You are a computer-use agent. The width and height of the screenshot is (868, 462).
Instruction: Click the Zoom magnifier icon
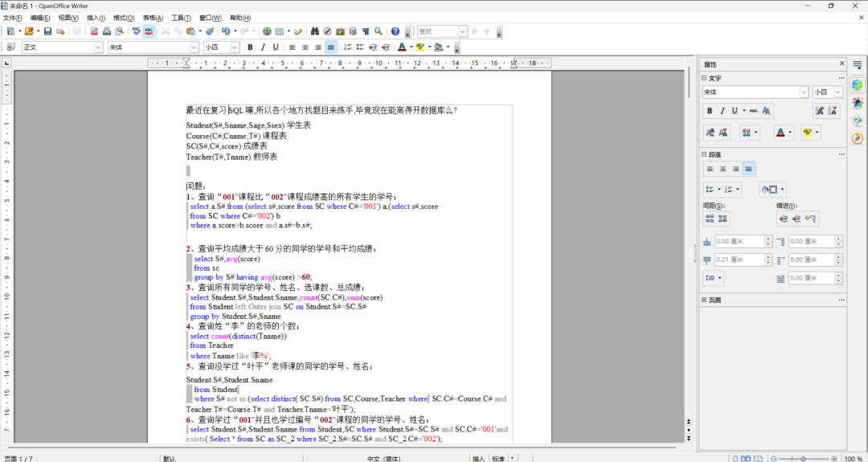(378, 31)
